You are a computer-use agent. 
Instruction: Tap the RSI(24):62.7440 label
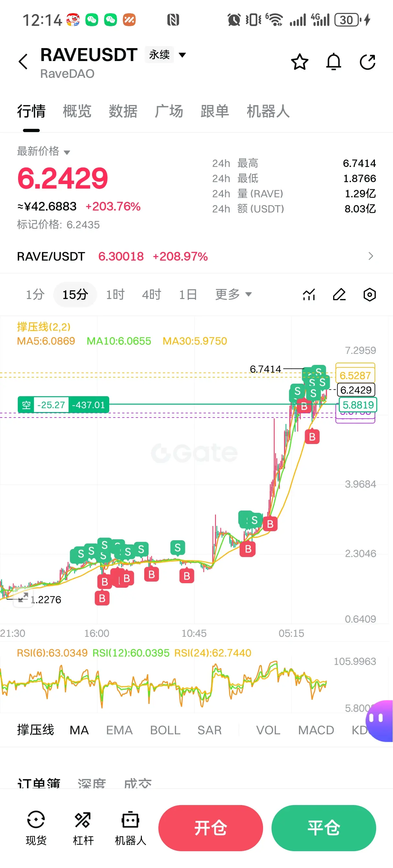[x=213, y=653]
